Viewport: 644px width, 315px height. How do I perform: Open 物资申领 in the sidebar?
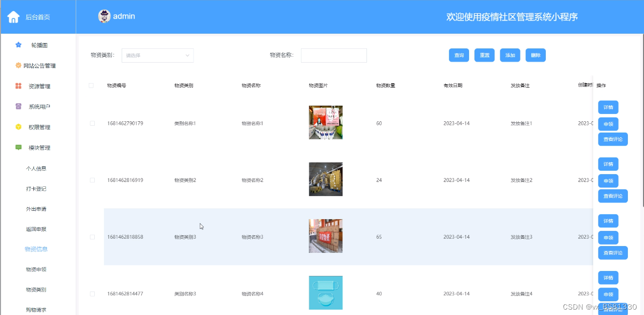[x=36, y=270]
